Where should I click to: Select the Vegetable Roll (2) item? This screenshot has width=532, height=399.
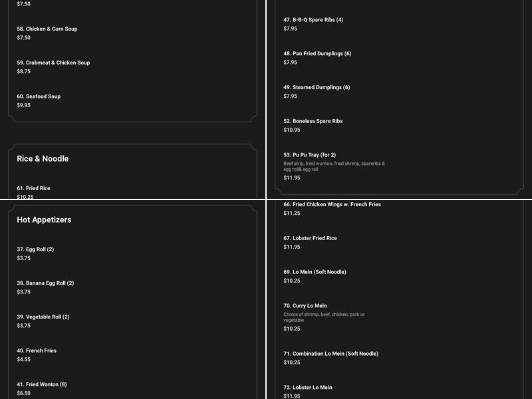point(43,317)
